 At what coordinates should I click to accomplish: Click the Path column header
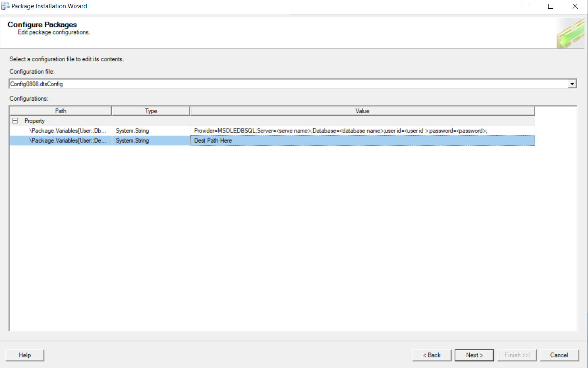point(61,111)
